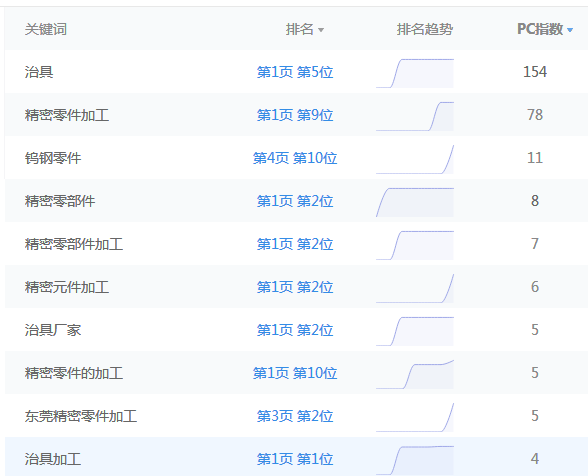Open 精密零部件加工 ranking link
This screenshot has height=476, width=588.
pyautogui.click(x=295, y=244)
